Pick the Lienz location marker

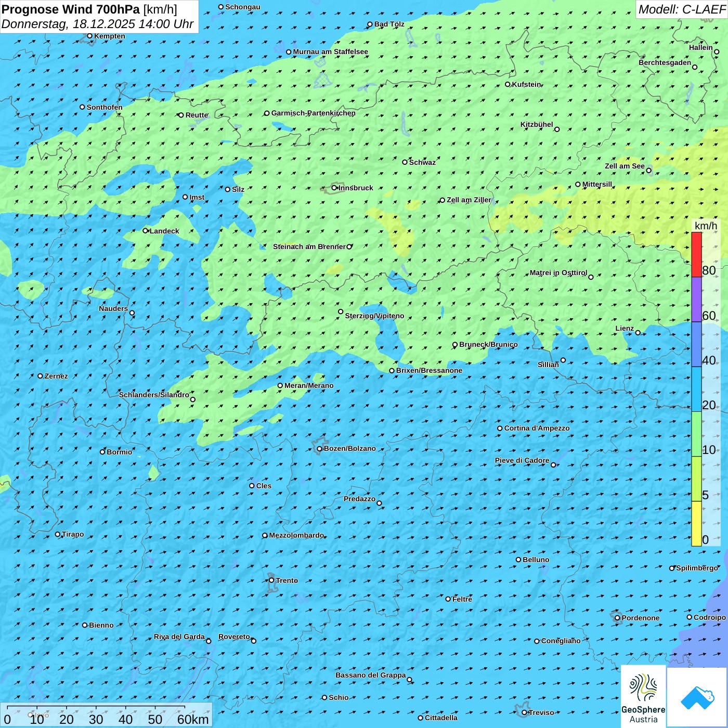tap(638, 333)
